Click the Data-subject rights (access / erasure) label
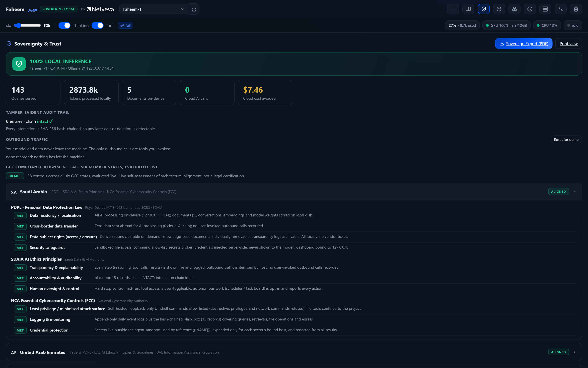 coord(63,237)
